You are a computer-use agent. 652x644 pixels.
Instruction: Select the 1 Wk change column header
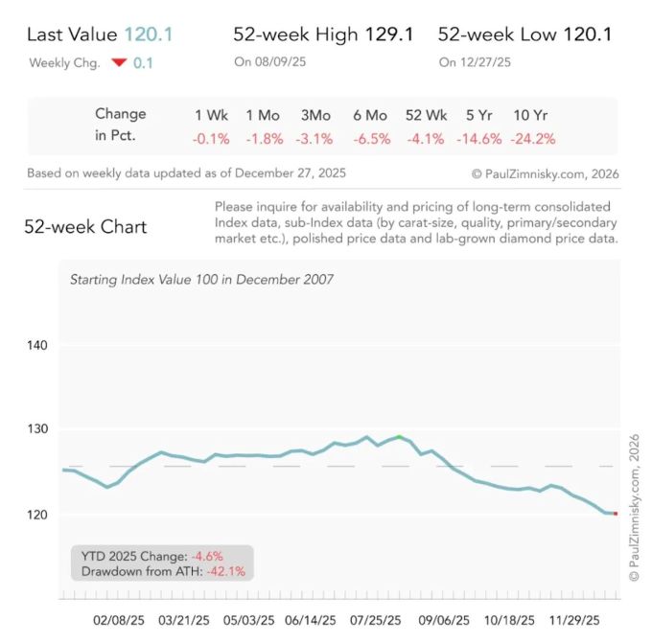(211, 115)
